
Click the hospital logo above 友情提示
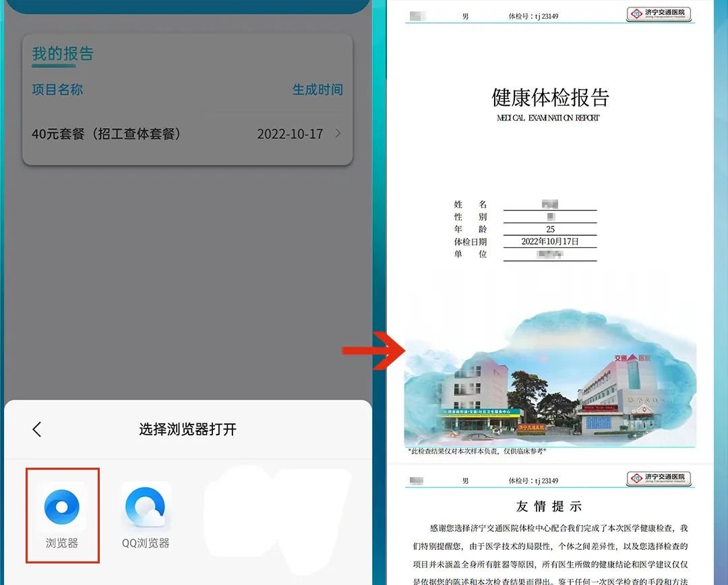coord(659,479)
